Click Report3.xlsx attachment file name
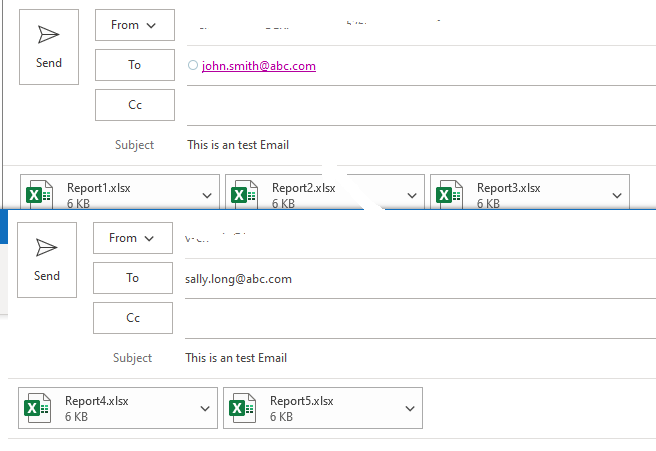This screenshot has width=656, height=451. [509, 188]
